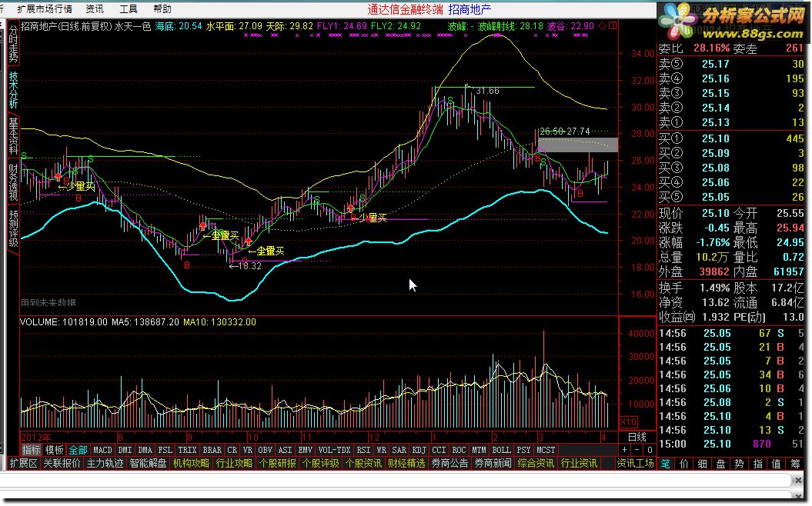812x506 pixels.
Task: Apply the ROC indicator
Action: tap(459, 450)
